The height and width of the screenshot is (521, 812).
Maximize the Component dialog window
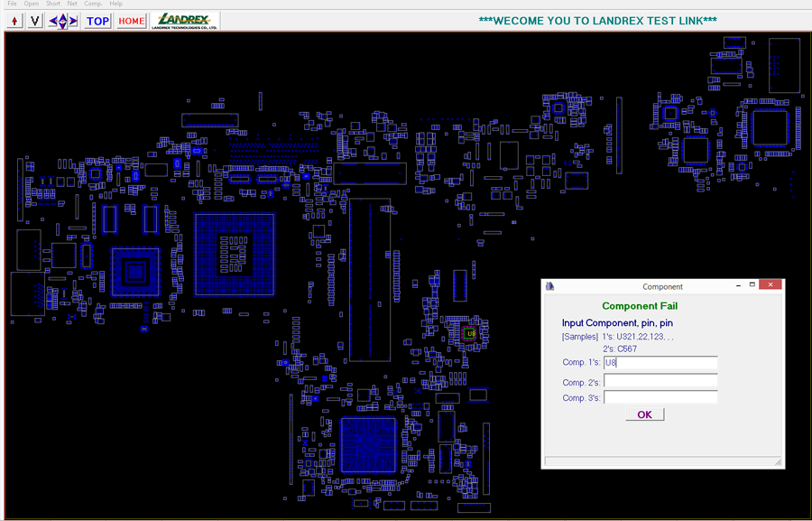pyautogui.click(x=752, y=285)
